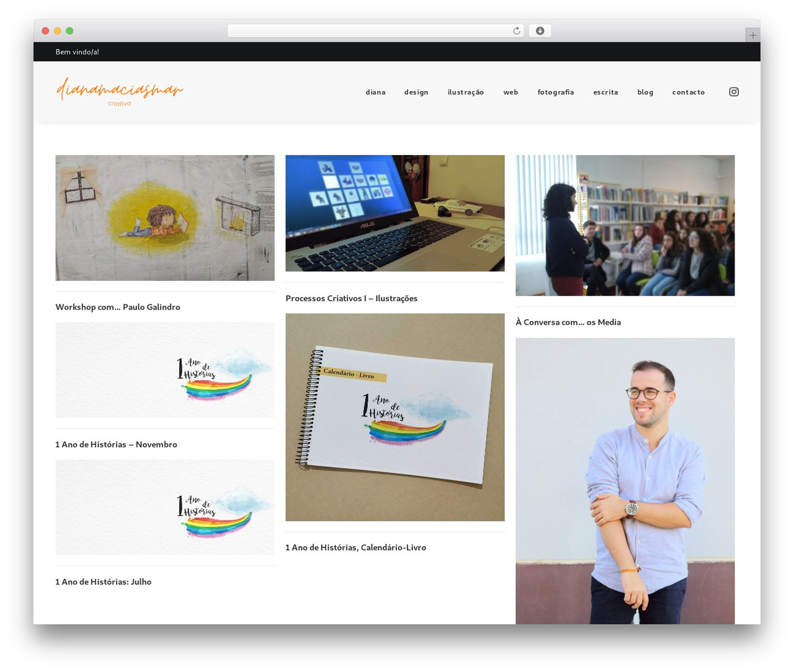Image resolution: width=794 pixels, height=672 pixels.
Task: Open the escrita menu item
Action: (x=605, y=92)
